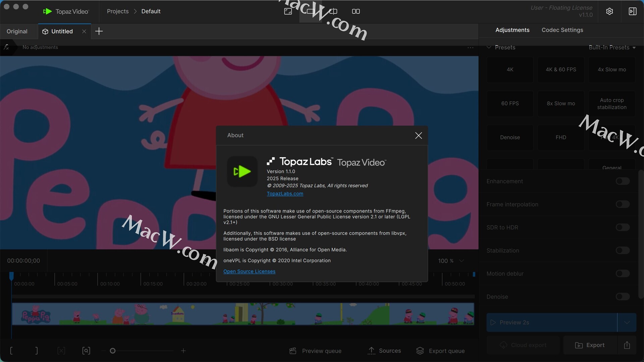Viewport: 644px width, 362px height.
Task: Click the Open Source Licenses link
Action: coord(249,271)
